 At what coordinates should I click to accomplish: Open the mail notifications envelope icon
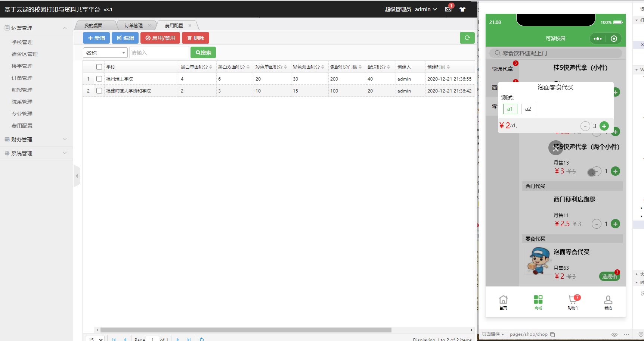coord(448,9)
